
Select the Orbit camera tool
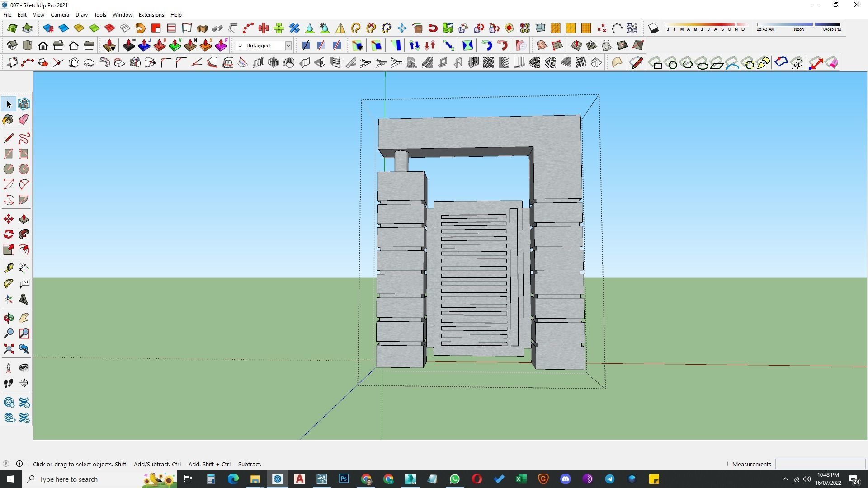pos(8,319)
